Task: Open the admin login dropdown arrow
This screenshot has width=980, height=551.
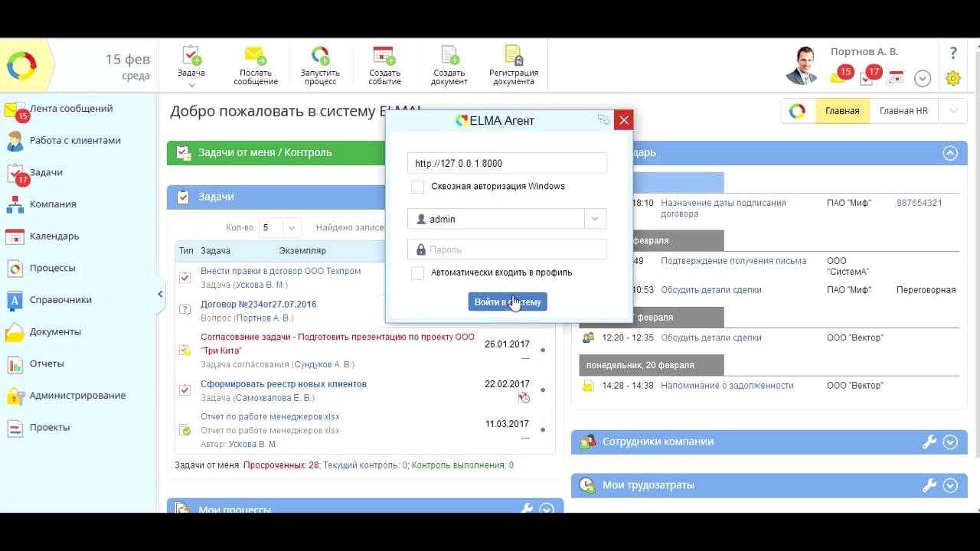Action: click(x=595, y=219)
